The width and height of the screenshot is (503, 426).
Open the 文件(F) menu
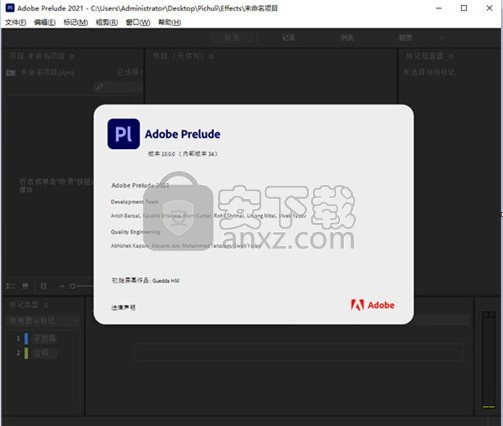coord(16,22)
